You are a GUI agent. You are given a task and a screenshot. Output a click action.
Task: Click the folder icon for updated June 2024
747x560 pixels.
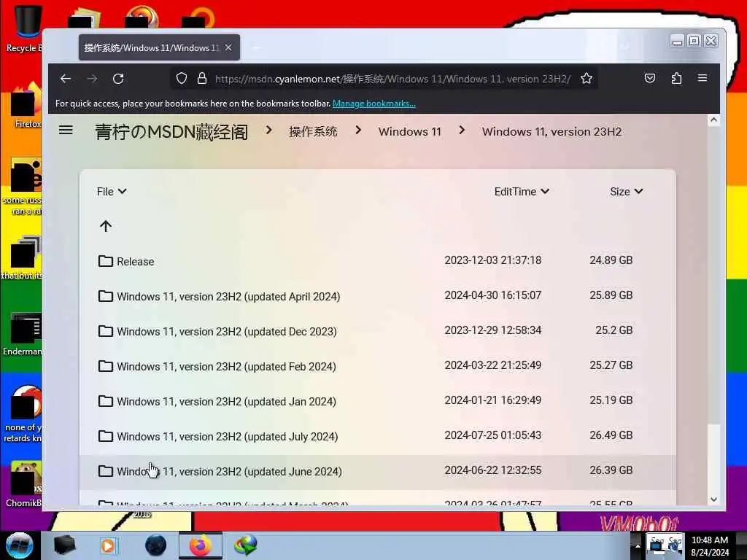point(105,472)
